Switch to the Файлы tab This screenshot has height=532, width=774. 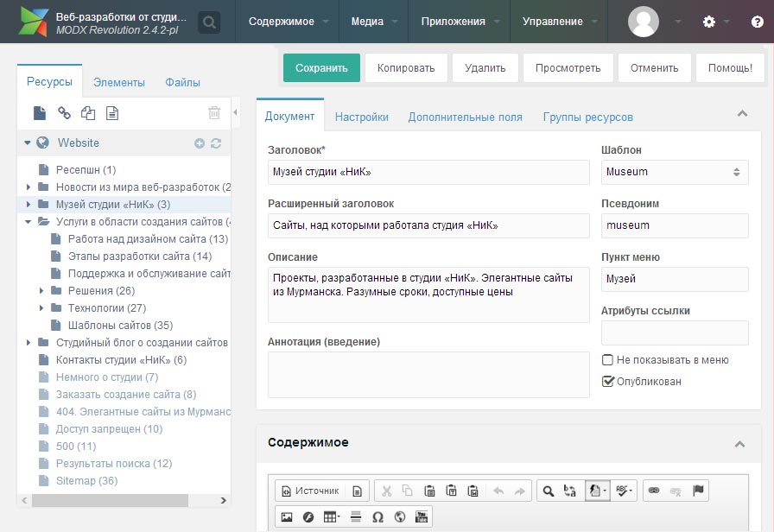[x=182, y=82]
